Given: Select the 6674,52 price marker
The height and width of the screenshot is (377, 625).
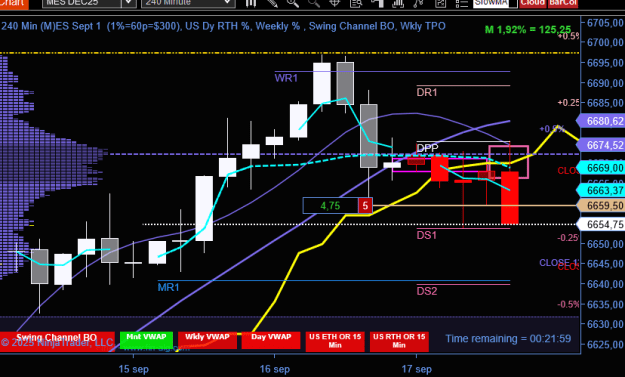Looking at the screenshot, I should coord(602,145).
